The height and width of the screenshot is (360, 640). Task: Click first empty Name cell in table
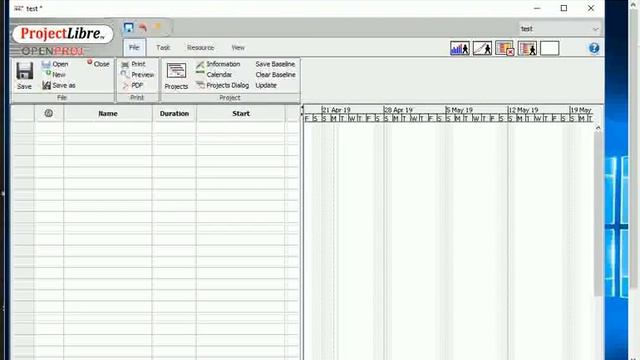[x=108, y=127]
